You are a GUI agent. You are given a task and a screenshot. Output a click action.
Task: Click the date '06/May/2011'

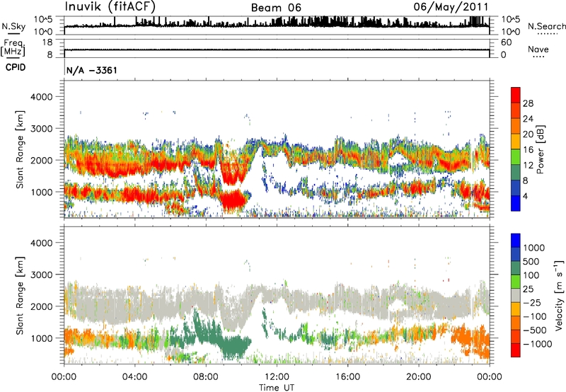(451, 7)
